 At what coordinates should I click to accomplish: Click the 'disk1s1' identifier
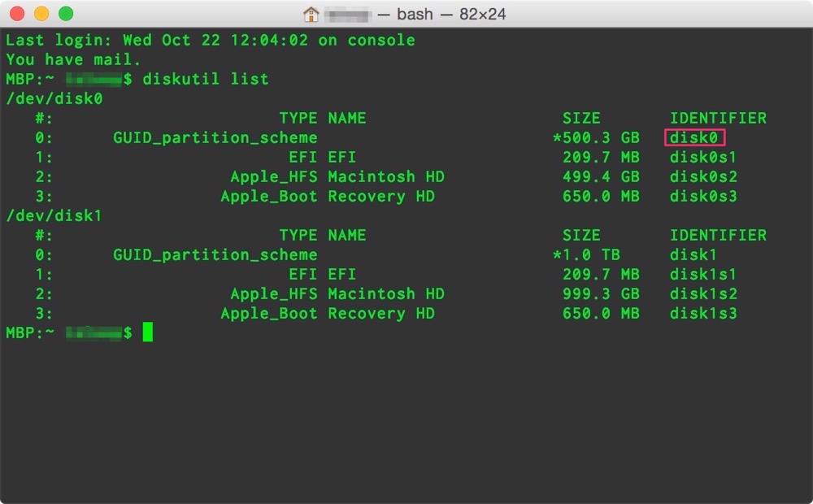pyautogui.click(x=703, y=274)
